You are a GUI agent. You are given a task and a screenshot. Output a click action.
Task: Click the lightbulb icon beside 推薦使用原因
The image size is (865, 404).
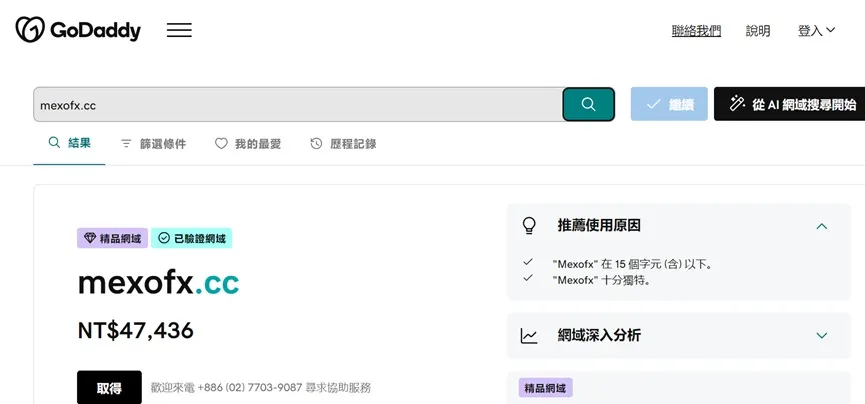click(528, 226)
